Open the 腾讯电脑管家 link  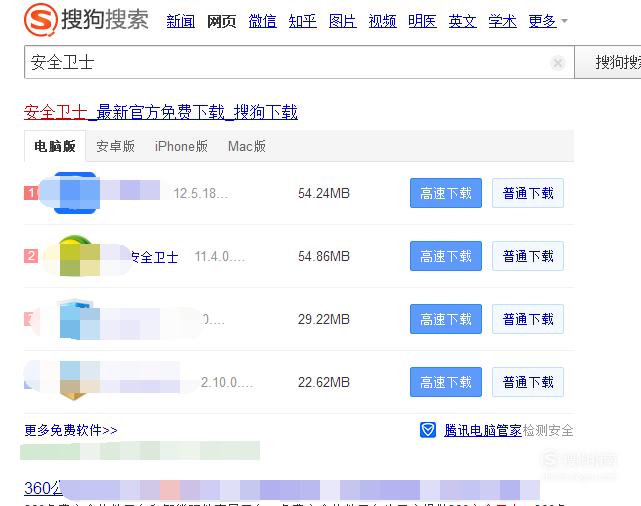483,430
